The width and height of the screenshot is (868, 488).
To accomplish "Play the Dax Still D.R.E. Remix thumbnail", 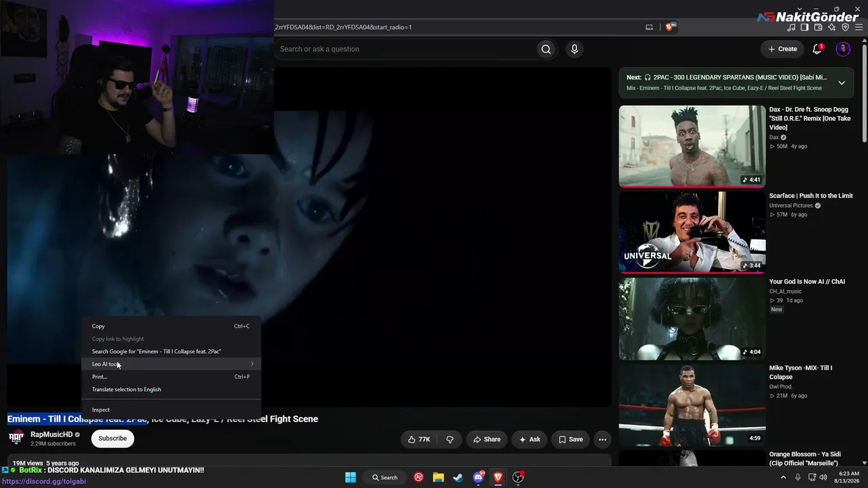I will click(692, 146).
